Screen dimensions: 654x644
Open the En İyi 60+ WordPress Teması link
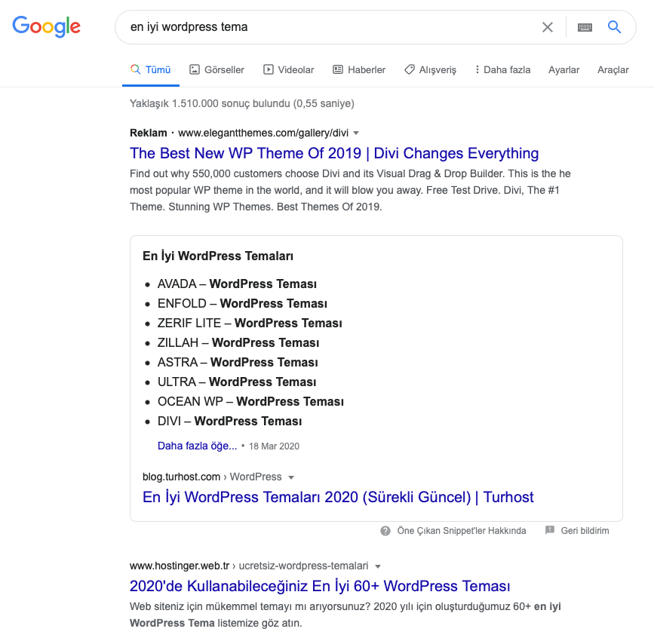[320, 586]
